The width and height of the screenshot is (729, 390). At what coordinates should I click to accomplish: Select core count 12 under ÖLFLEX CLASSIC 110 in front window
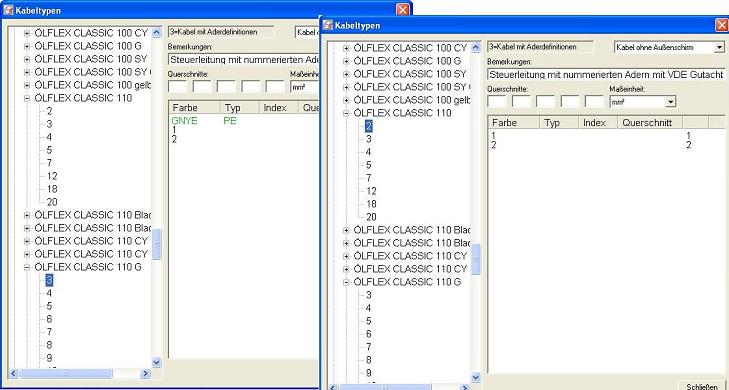[371, 191]
